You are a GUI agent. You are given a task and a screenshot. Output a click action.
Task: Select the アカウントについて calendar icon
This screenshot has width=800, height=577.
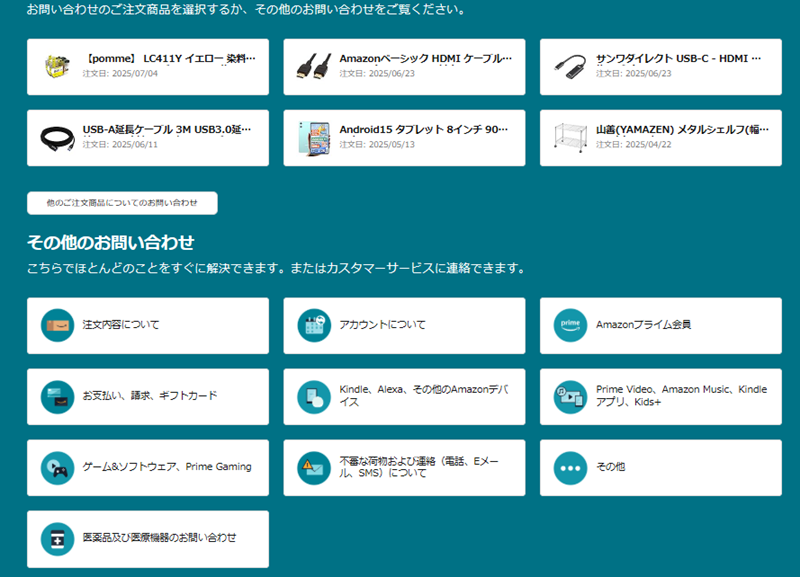click(x=314, y=325)
